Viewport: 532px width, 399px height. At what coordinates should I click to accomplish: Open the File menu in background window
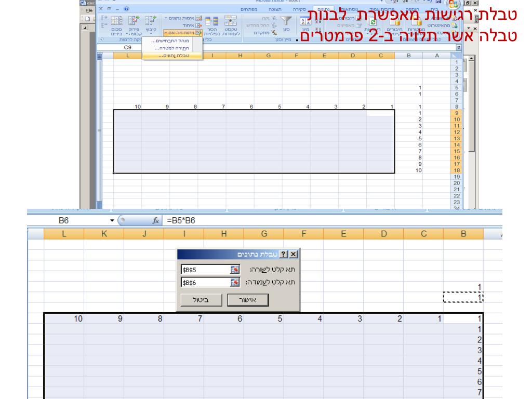tap(89, 10)
